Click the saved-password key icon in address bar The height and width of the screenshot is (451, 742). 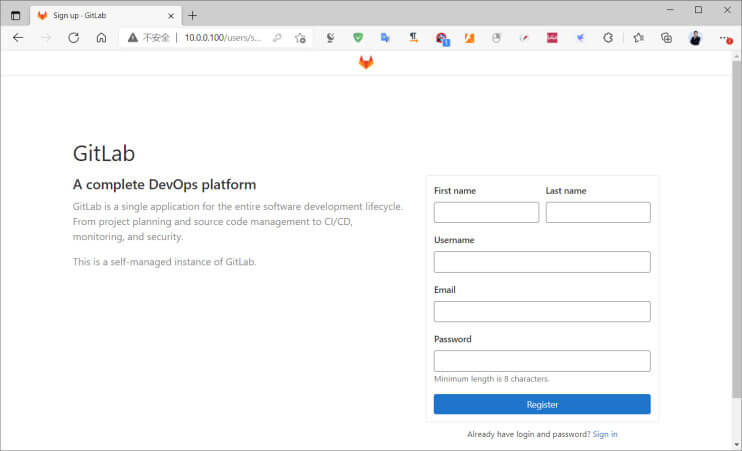tap(277, 38)
